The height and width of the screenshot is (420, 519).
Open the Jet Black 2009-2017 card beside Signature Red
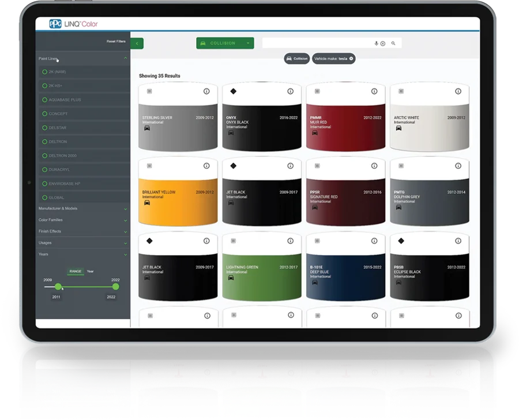pyautogui.click(x=262, y=193)
